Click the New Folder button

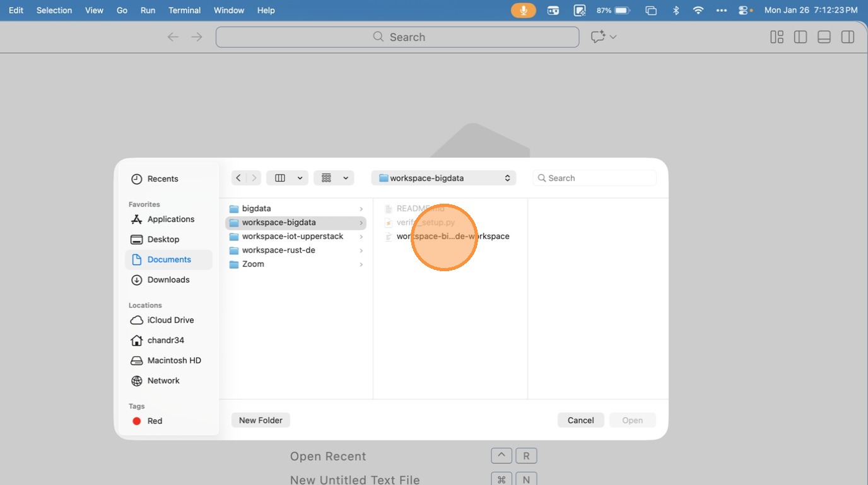point(261,420)
